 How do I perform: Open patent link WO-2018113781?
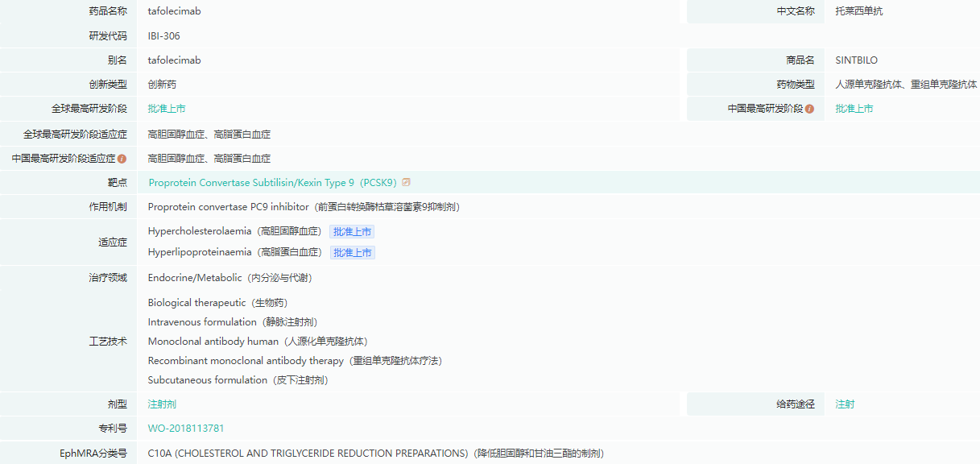point(186,429)
